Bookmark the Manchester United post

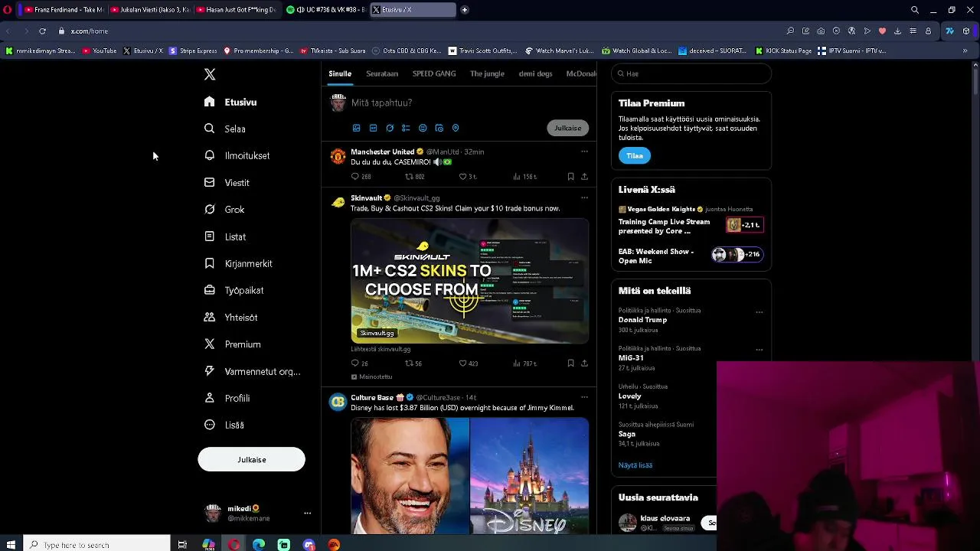click(x=570, y=177)
